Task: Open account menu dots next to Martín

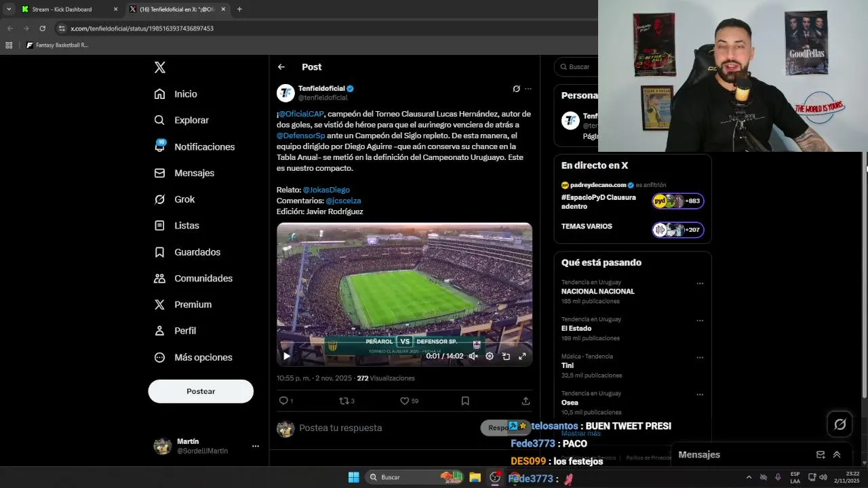Action: (256, 446)
